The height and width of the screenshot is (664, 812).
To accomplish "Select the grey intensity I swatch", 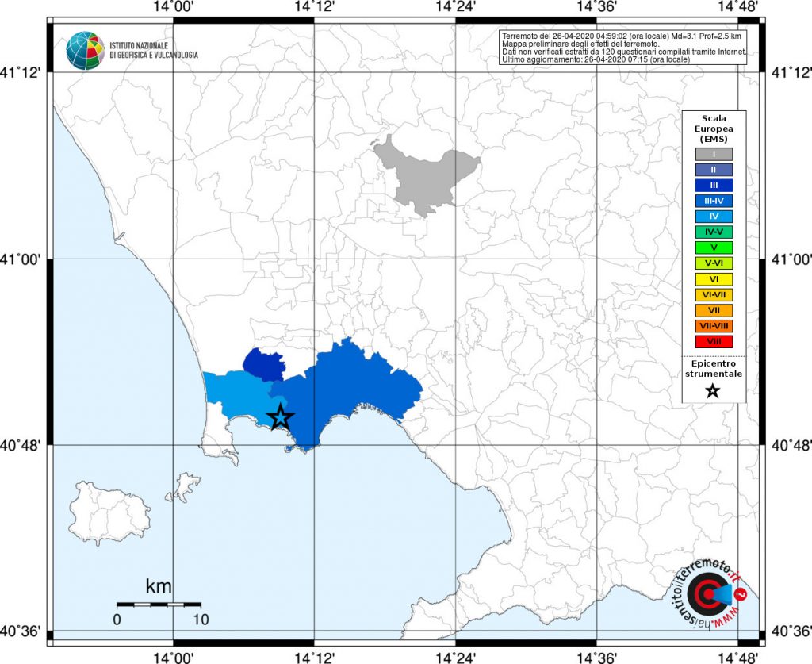I will tap(714, 154).
